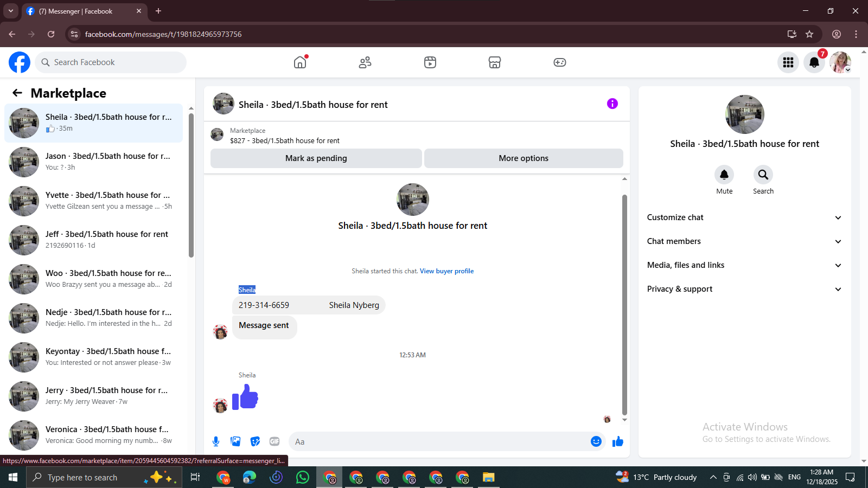This screenshot has height=488, width=868.
Task: Open weather widget 13°C Partly cloudy
Action: click(x=656, y=477)
